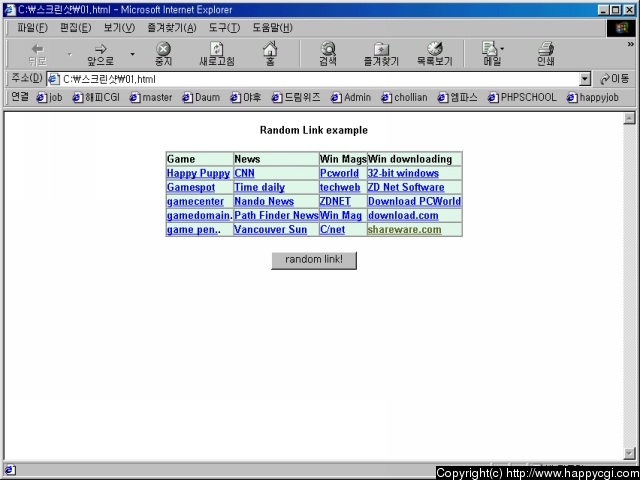Open Favorites (즐겨찾기) toolbar icon

381,53
